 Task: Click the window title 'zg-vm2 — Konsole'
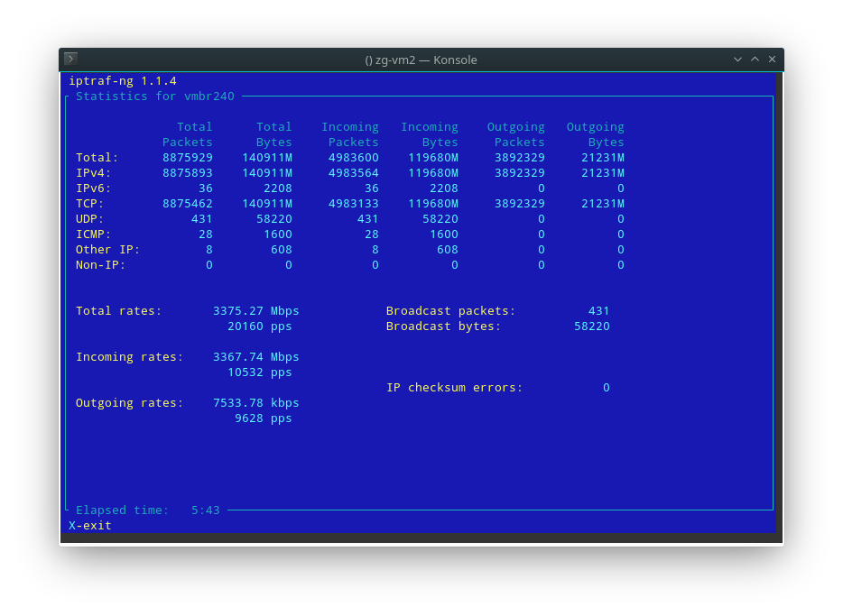(x=426, y=60)
